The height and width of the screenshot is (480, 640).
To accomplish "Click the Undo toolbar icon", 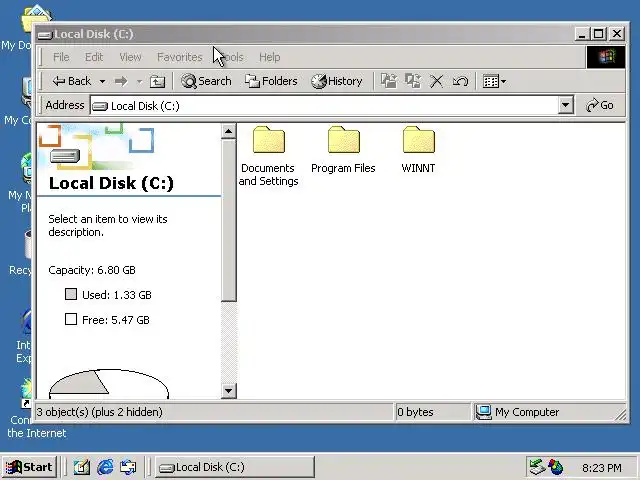I will point(460,81).
